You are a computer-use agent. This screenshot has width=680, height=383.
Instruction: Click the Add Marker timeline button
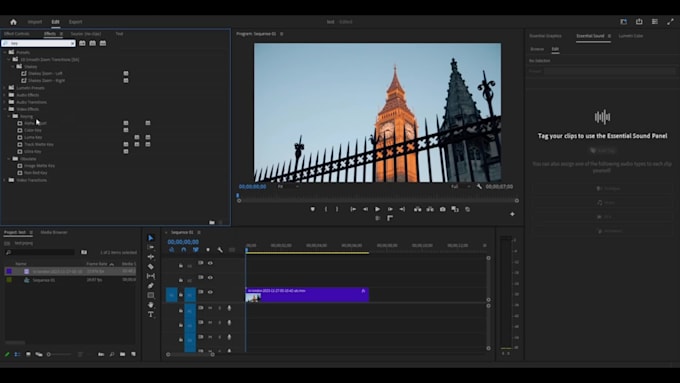click(x=208, y=250)
